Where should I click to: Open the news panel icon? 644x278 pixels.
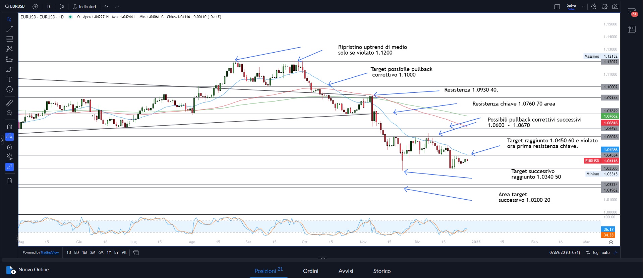[x=632, y=29]
